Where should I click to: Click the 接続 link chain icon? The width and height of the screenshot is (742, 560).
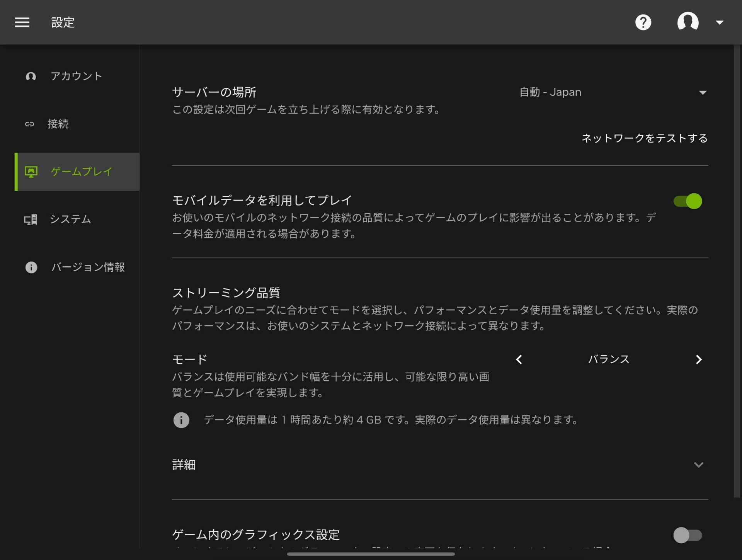30,124
